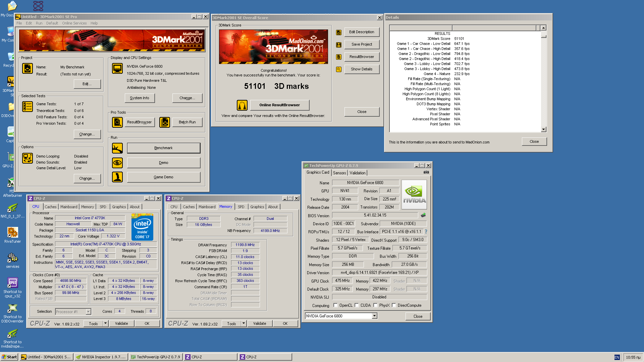
Task: Click the Game Demo button
Action: (x=164, y=177)
